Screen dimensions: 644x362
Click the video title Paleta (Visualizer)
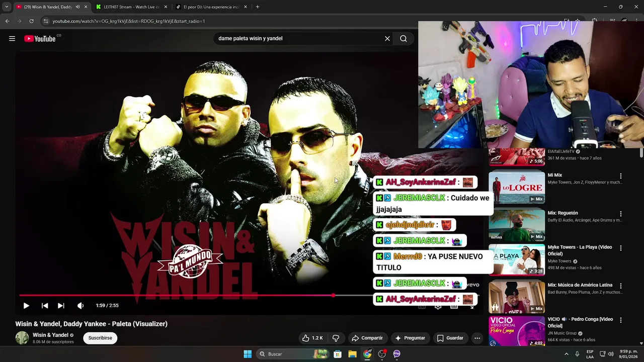pos(92,324)
